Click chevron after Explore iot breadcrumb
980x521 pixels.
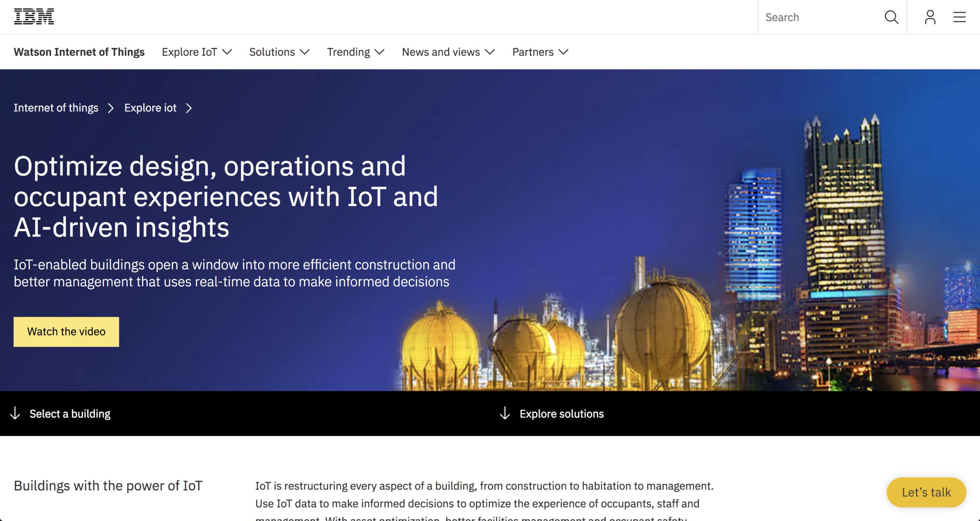pos(189,108)
